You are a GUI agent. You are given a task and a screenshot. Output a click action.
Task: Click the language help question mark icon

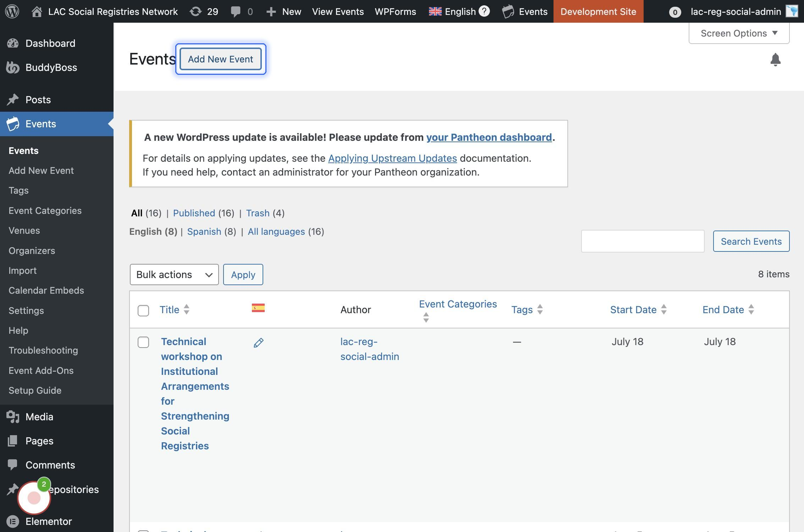click(484, 11)
